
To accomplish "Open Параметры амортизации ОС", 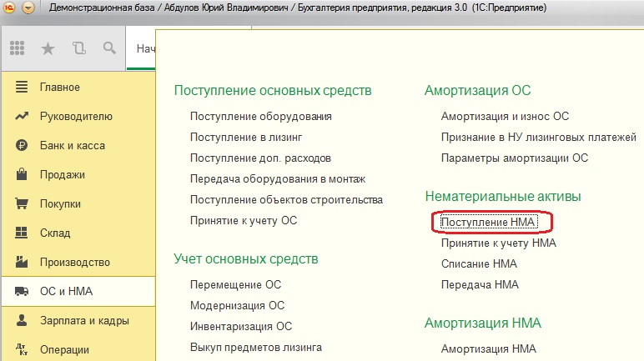I will 514,158.
